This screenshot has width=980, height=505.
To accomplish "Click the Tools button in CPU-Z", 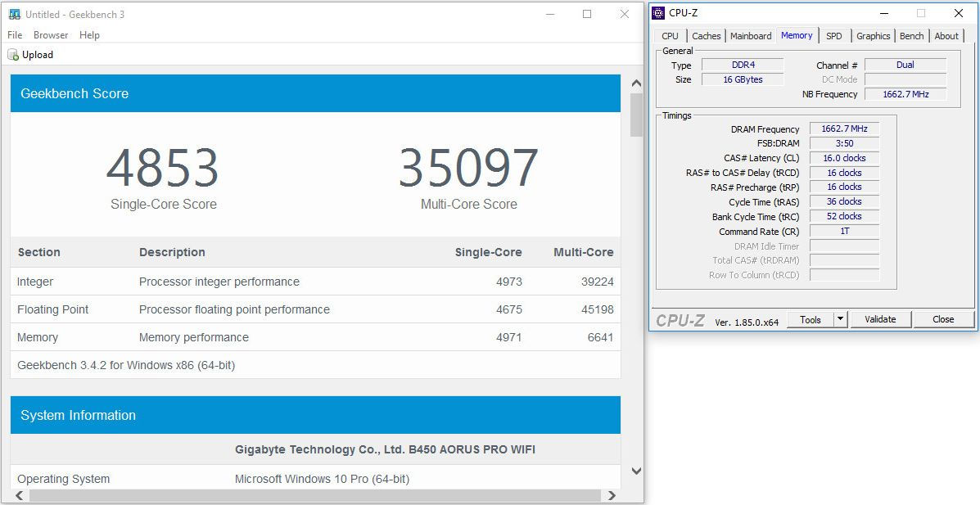I will pos(811,320).
